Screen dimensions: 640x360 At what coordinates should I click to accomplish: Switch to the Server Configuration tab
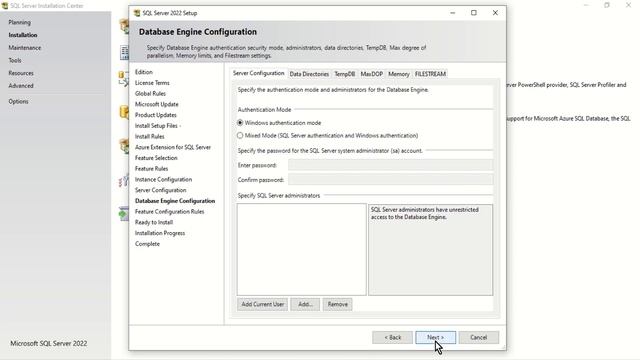[258, 73]
